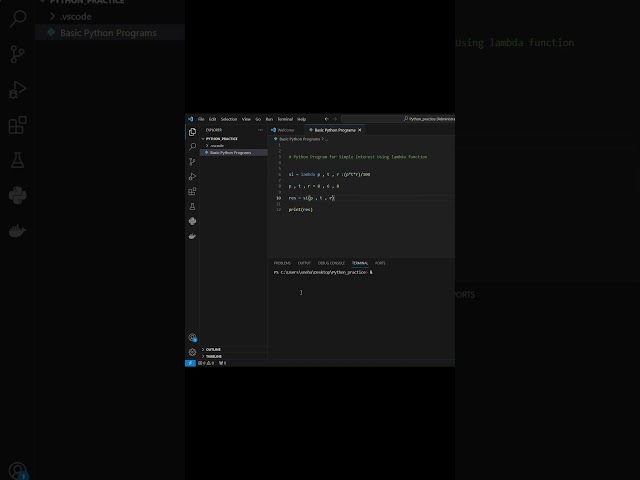Select Basic Python Programs file in Explorer tree

click(x=233, y=152)
